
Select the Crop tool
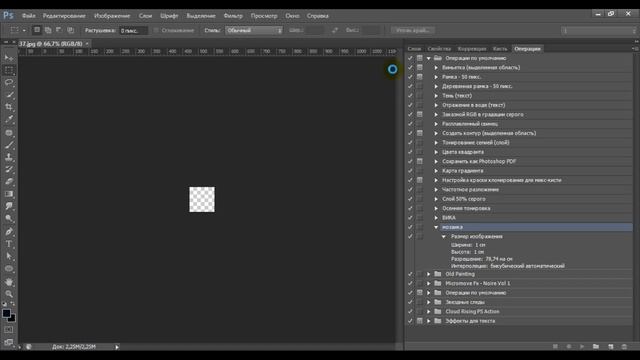pyautogui.click(x=9, y=107)
